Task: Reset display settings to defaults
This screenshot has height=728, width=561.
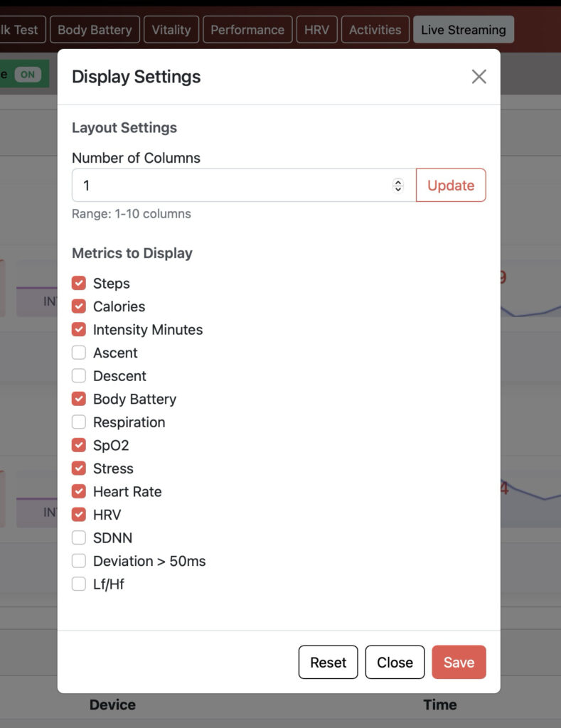Action: pyautogui.click(x=328, y=662)
